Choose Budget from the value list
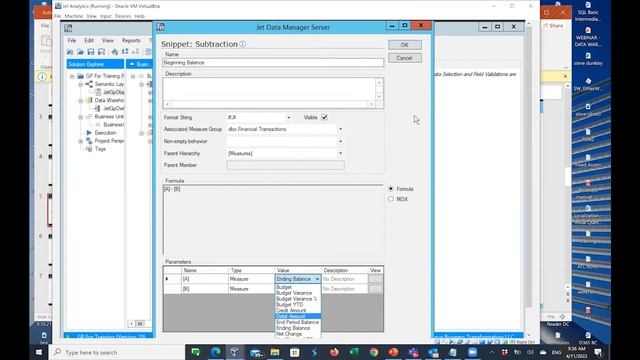Image resolution: width=640 pixels, height=360 pixels. click(x=284, y=287)
